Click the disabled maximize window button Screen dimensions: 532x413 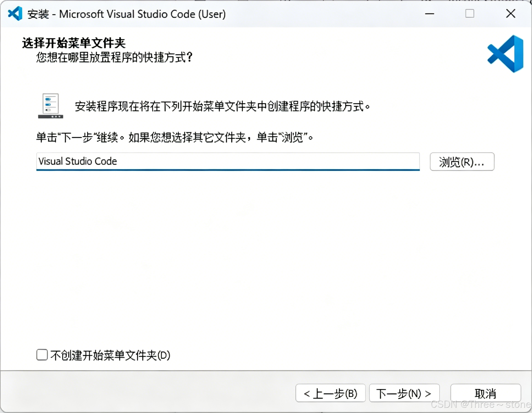tap(470, 14)
